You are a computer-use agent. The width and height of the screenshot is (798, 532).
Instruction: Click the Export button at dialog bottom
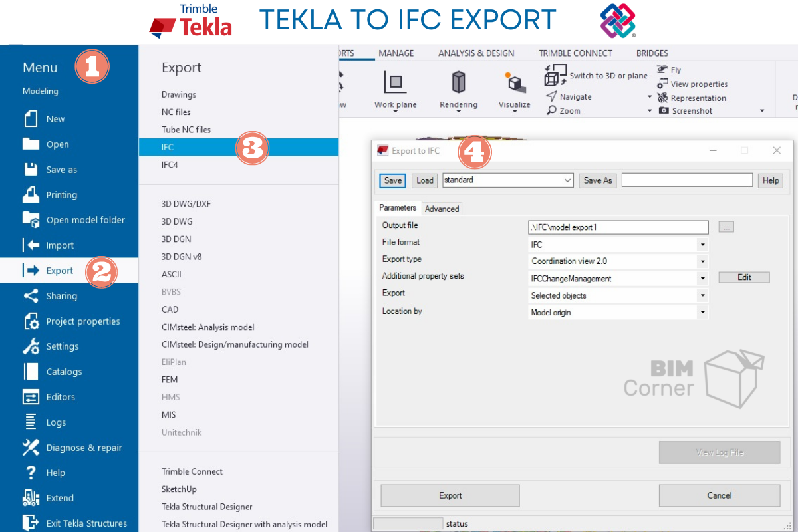[450, 495]
